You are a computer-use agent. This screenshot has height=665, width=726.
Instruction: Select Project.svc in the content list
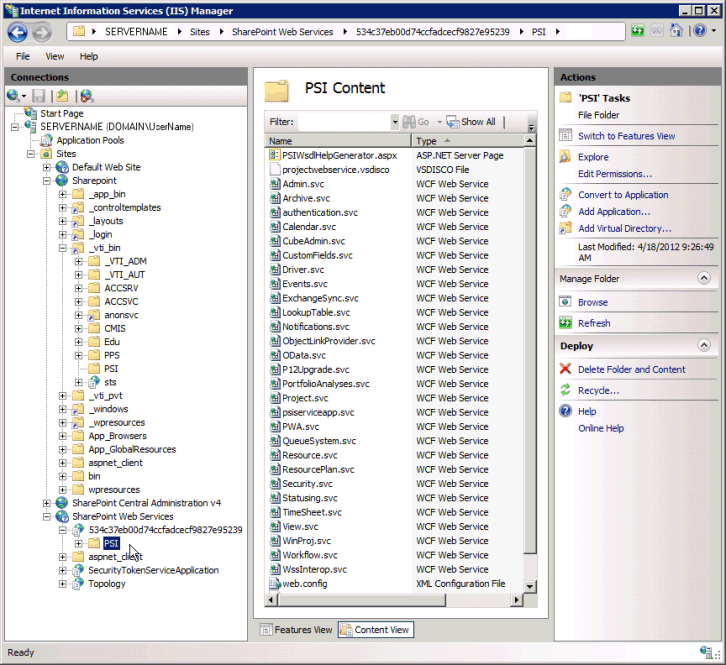pos(305,398)
